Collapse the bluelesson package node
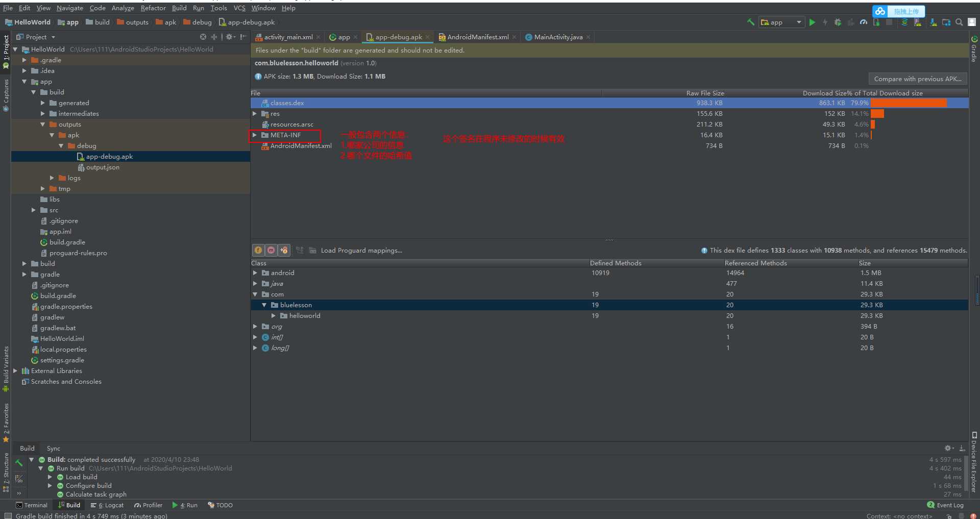 [264, 305]
